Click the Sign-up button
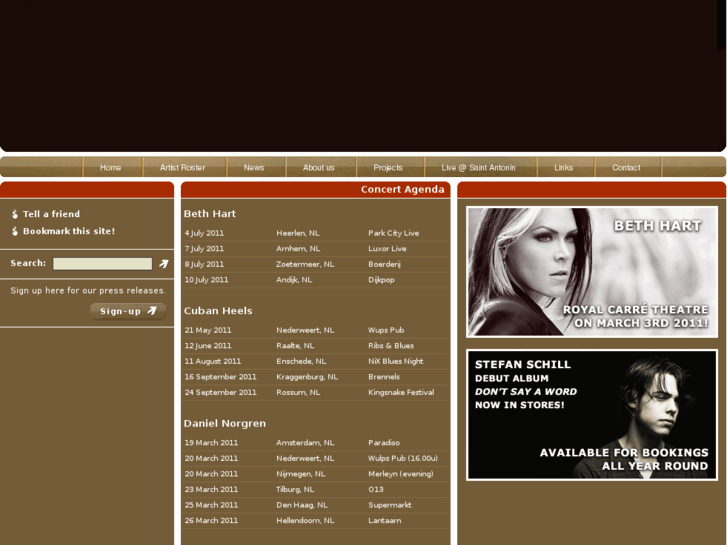Screen dimensions: 727x545 [128, 311]
